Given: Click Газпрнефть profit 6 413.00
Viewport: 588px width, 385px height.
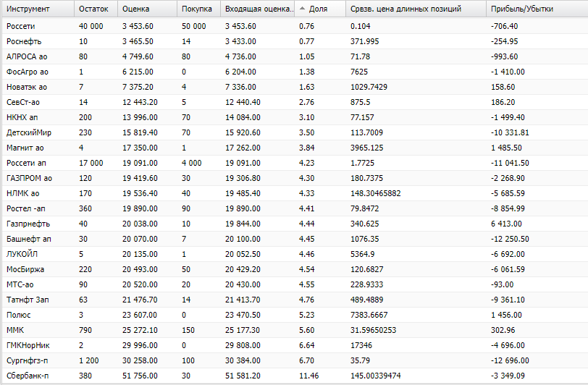Looking at the screenshot, I should click(506, 224).
